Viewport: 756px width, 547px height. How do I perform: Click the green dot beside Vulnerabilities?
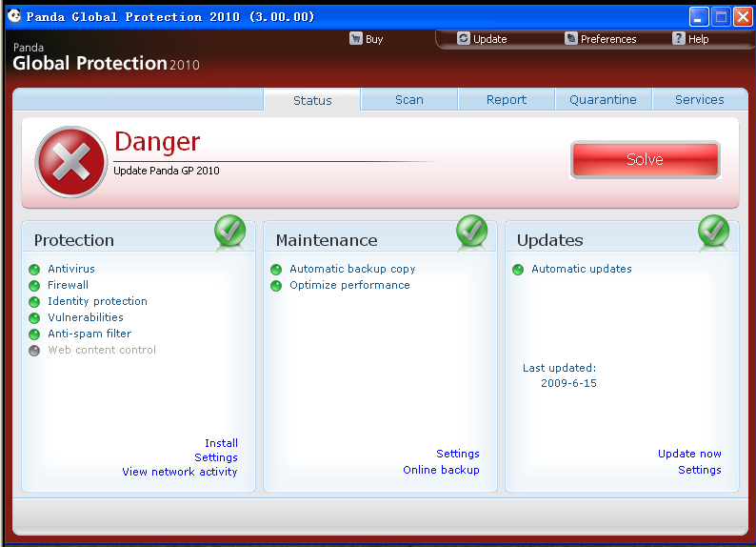(x=34, y=318)
